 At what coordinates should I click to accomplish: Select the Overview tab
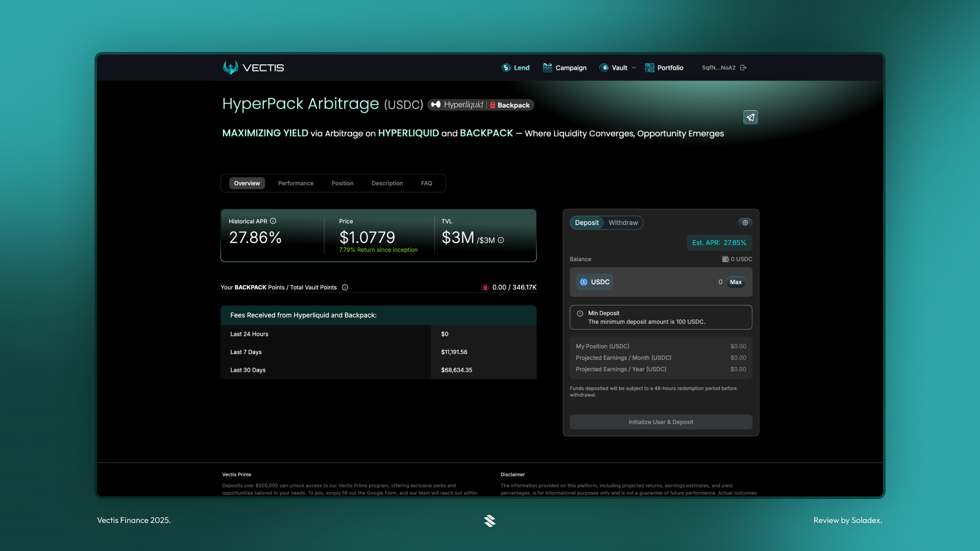pyautogui.click(x=247, y=183)
